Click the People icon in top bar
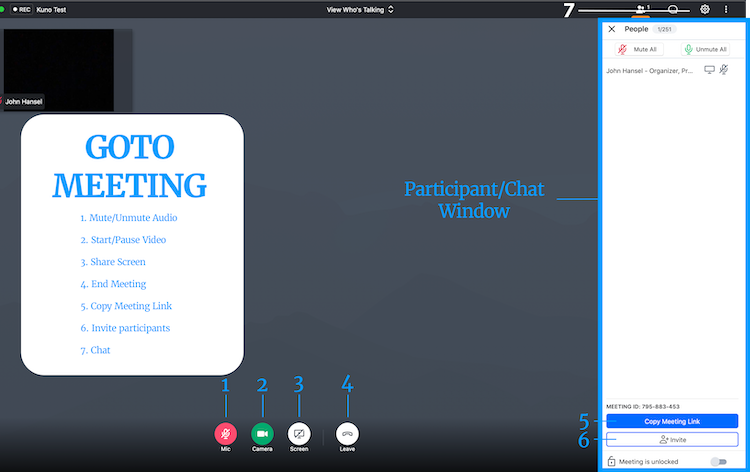 641,9
